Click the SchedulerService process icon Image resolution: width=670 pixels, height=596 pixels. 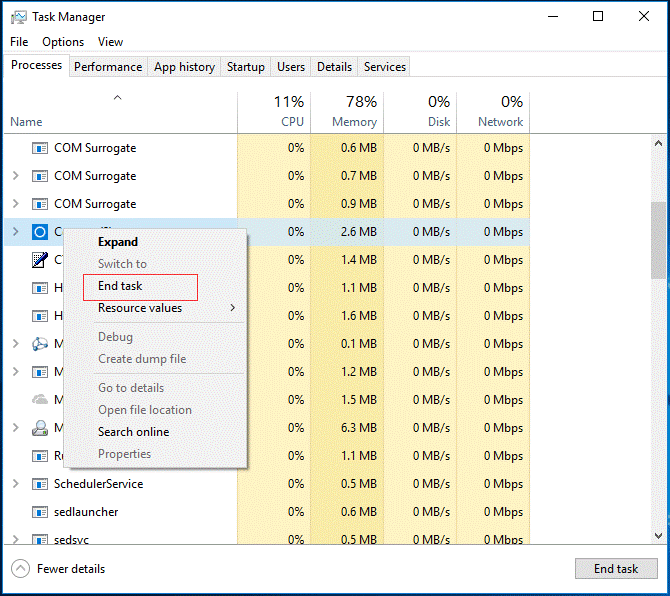pos(40,484)
